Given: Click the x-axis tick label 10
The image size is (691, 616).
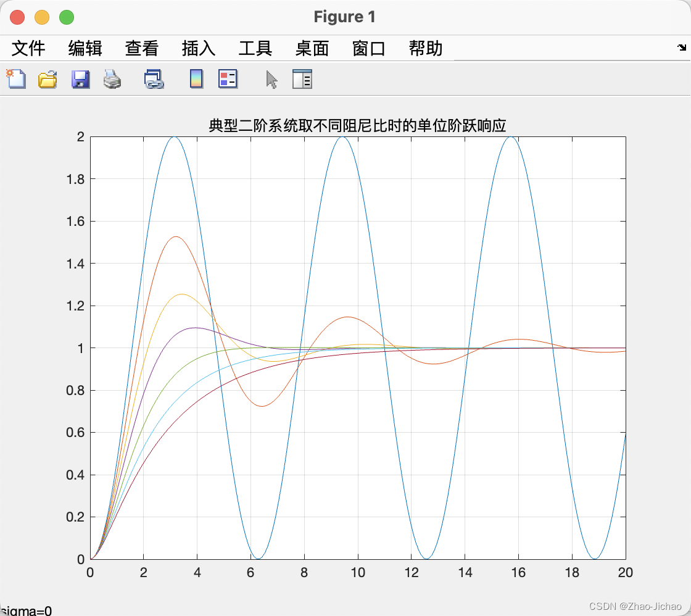Looking at the screenshot, I should 358,573.
